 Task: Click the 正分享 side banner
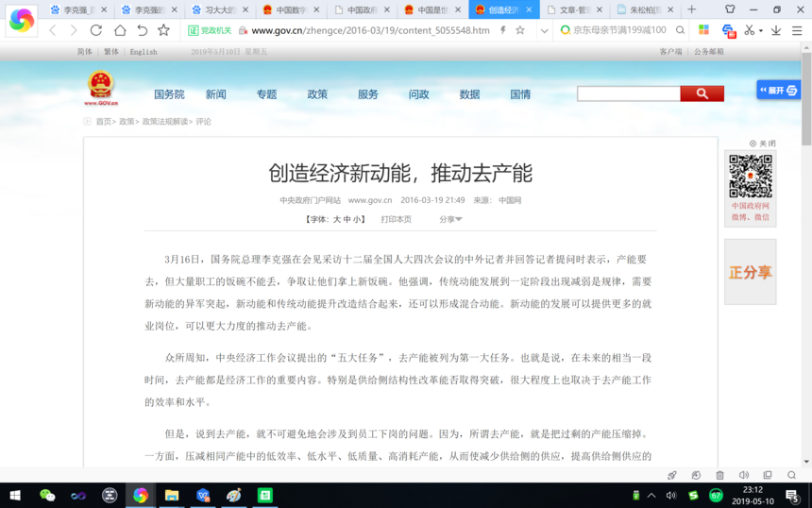tap(750, 272)
